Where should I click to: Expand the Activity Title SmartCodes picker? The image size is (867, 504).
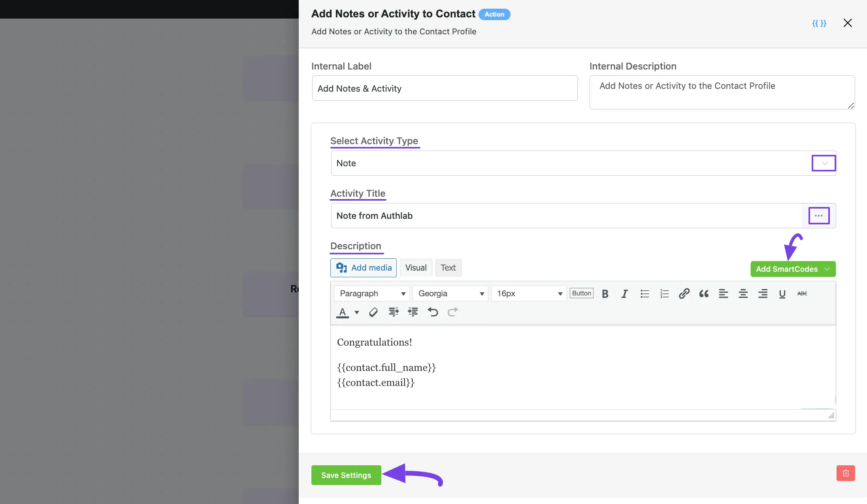pos(819,215)
